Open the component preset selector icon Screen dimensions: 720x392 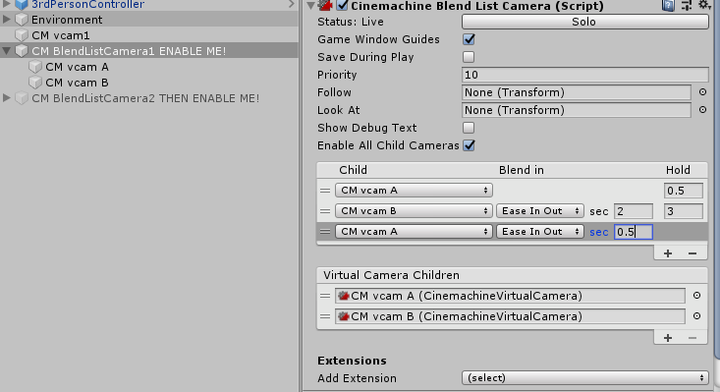pyautogui.click(x=686, y=6)
